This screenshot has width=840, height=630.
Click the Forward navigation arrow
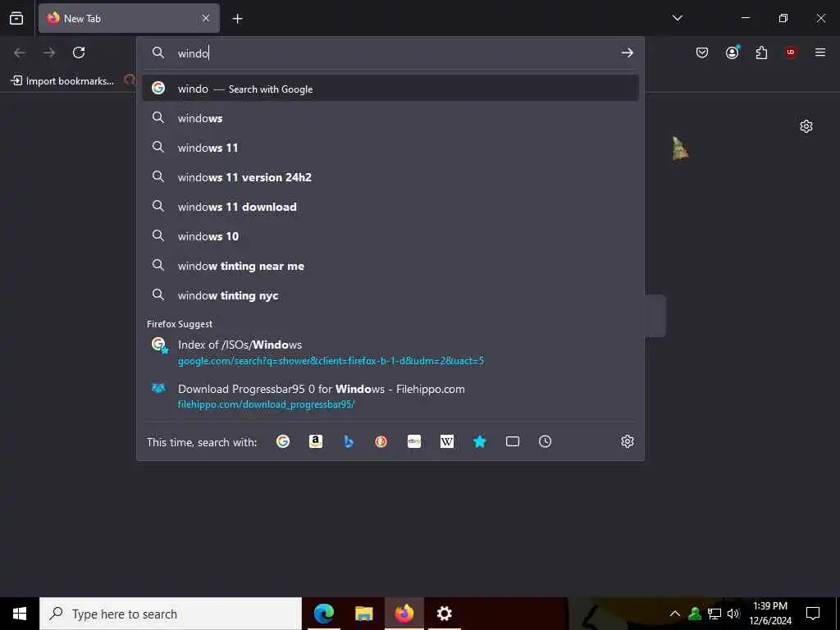tap(49, 52)
